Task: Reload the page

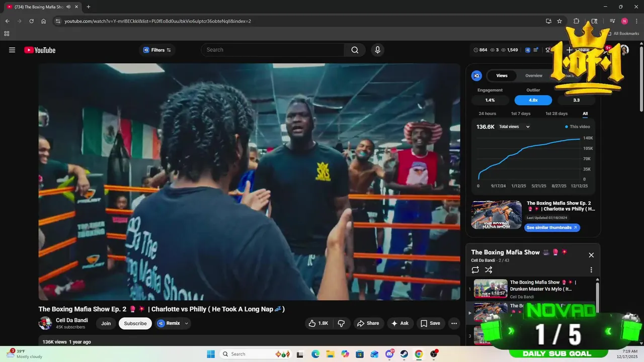Action: pyautogui.click(x=31, y=21)
